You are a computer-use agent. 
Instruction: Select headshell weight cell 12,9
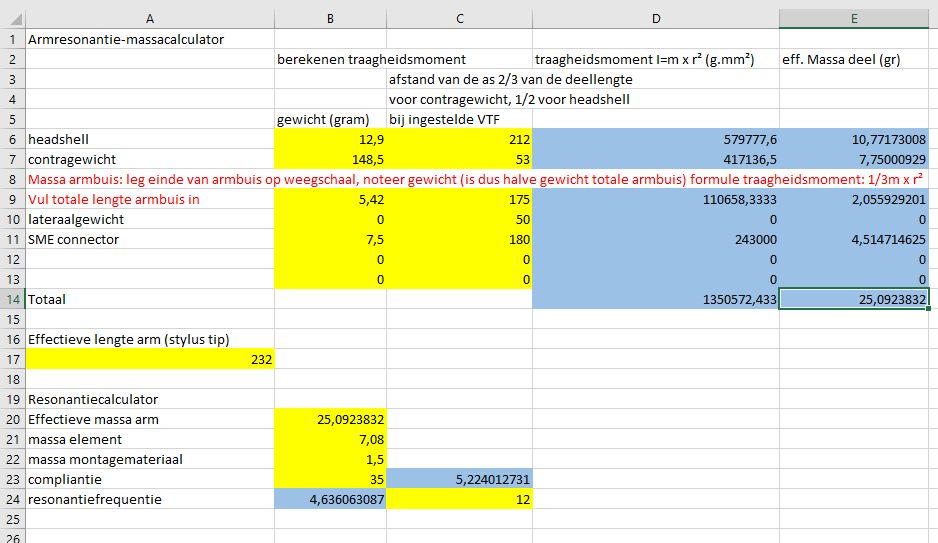click(330, 139)
